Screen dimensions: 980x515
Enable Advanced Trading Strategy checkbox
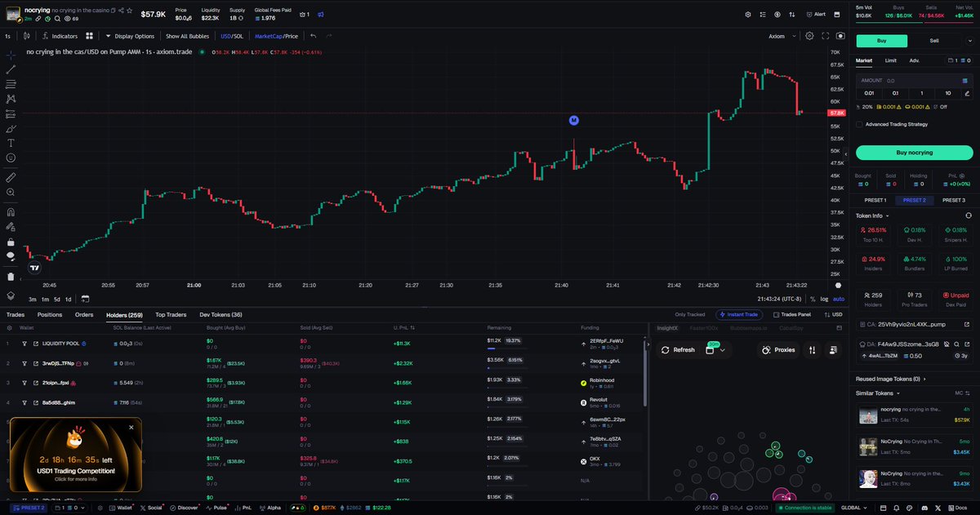coord(859,124)
